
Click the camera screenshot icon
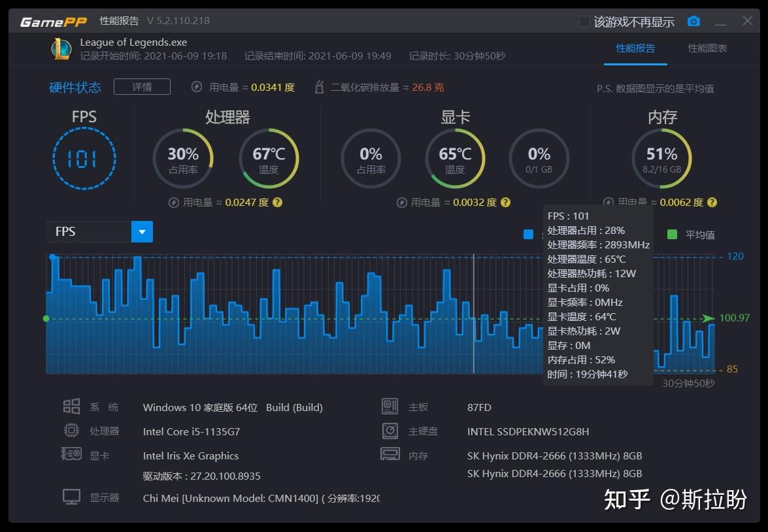(693, 21)
